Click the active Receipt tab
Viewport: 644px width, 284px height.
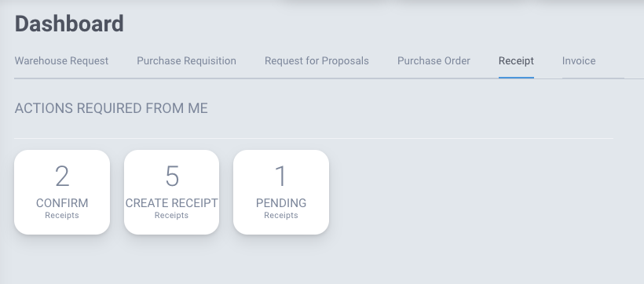(516, 60)
